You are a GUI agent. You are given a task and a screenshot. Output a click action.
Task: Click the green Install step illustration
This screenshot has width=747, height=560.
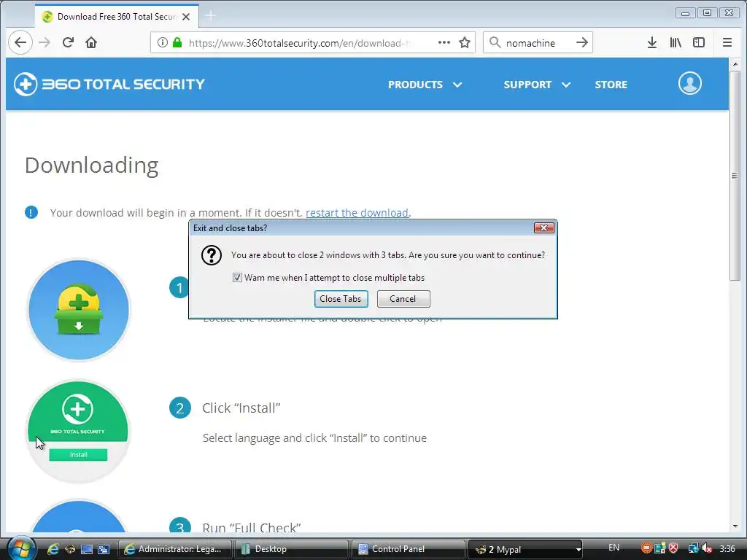(x=79, y=432)
